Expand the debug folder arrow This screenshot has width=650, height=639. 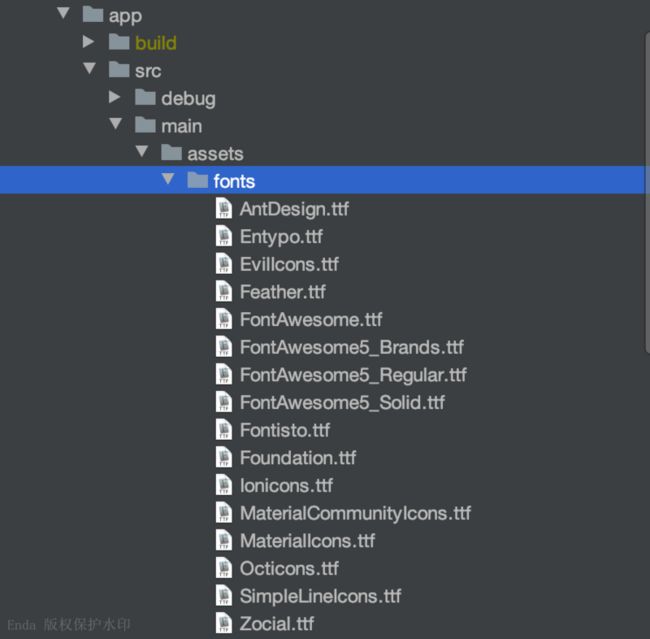pyautogui.click(x=114, y=97)
